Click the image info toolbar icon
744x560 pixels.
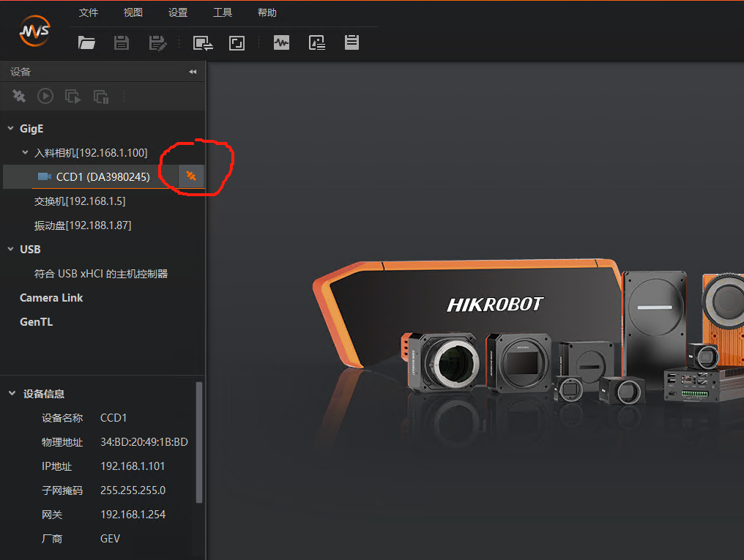(x=316, y=42)
